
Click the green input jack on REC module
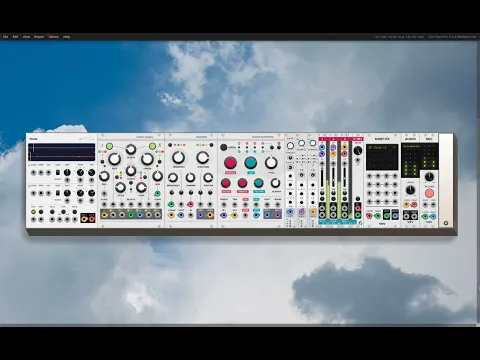tap(425, 216)
